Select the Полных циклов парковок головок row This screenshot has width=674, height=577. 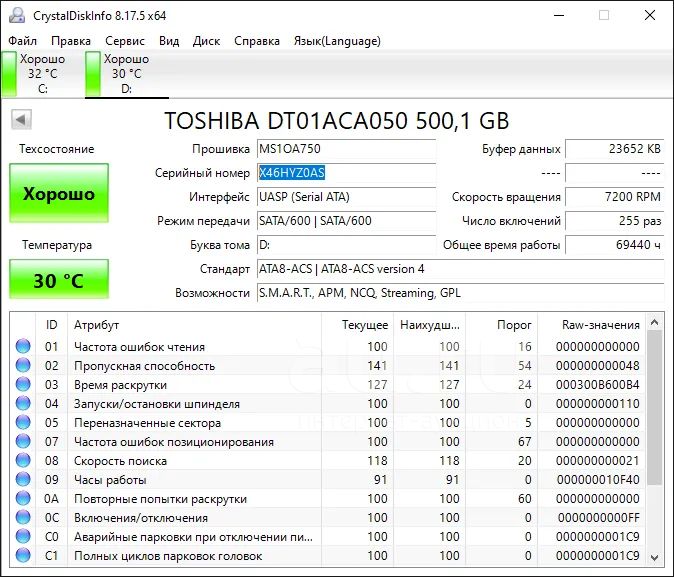tap(328, 556)
